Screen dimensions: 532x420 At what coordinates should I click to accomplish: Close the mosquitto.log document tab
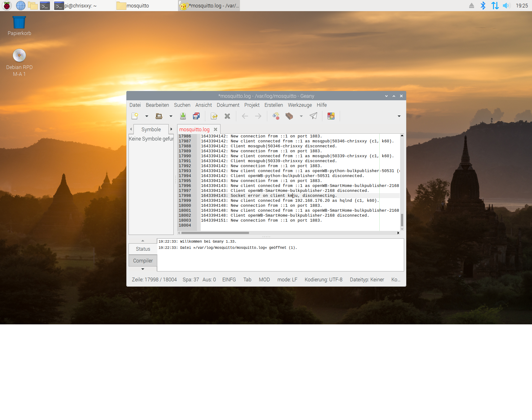216,129
